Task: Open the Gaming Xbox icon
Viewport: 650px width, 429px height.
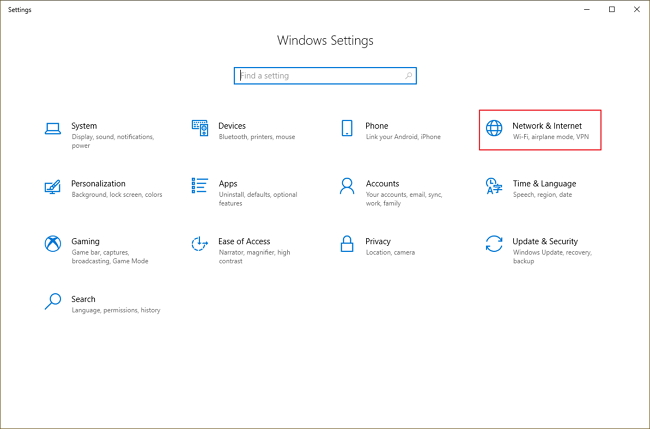Action: (x=52, y=244)
